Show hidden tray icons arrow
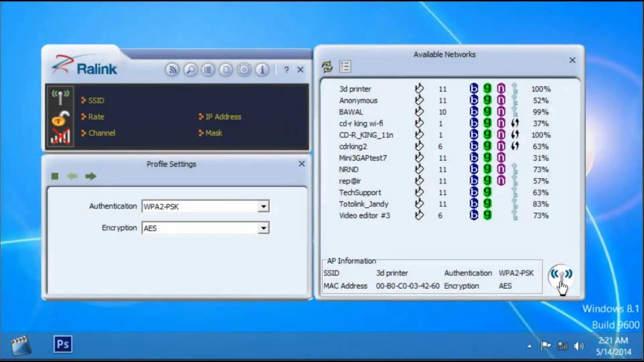 pos(529,346)
